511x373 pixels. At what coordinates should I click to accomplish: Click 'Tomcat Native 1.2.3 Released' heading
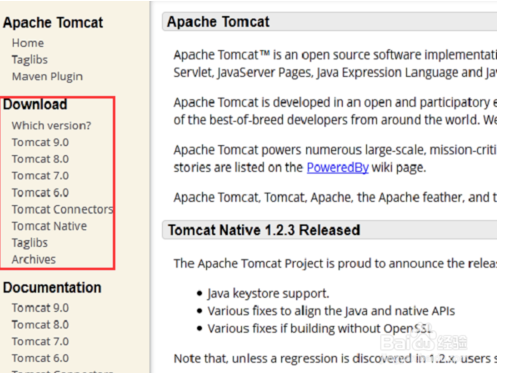tap(264, 230)
